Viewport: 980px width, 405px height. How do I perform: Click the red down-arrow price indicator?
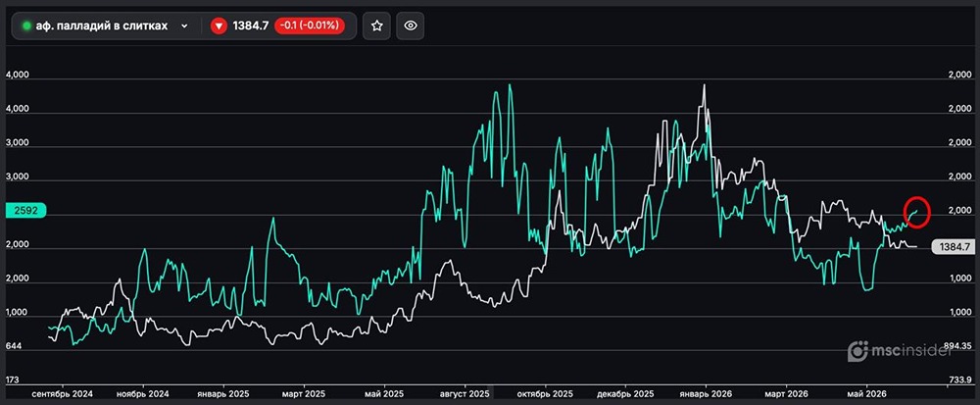[x=219, y=25]
